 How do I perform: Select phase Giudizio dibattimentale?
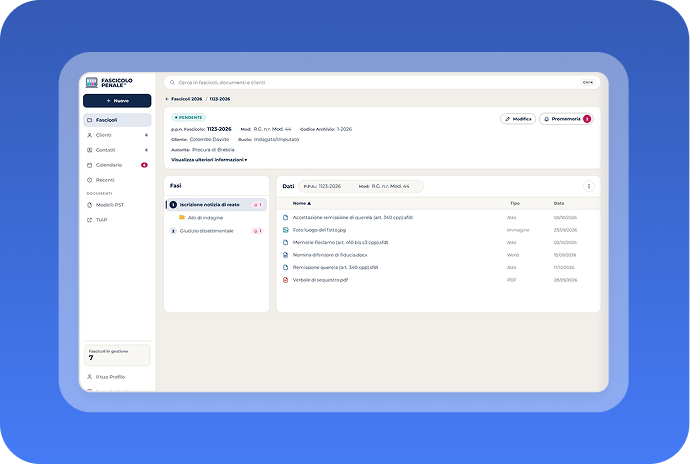pos(217,231)
